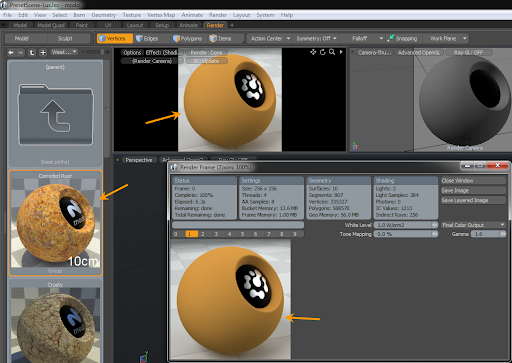Image resolution: width=512 pixels, height=363 pixels.
Task: Click Close Window in Render Frame
Action: (474, 181)
